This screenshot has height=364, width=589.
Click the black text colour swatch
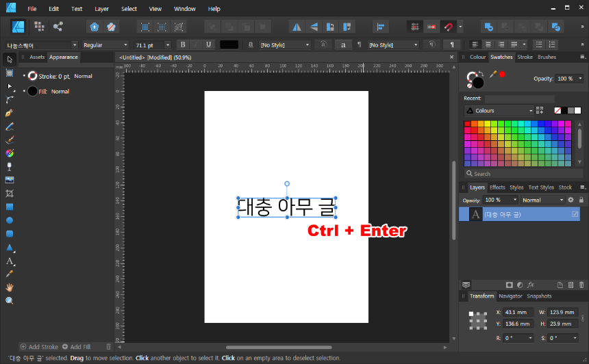coord(229,44)
